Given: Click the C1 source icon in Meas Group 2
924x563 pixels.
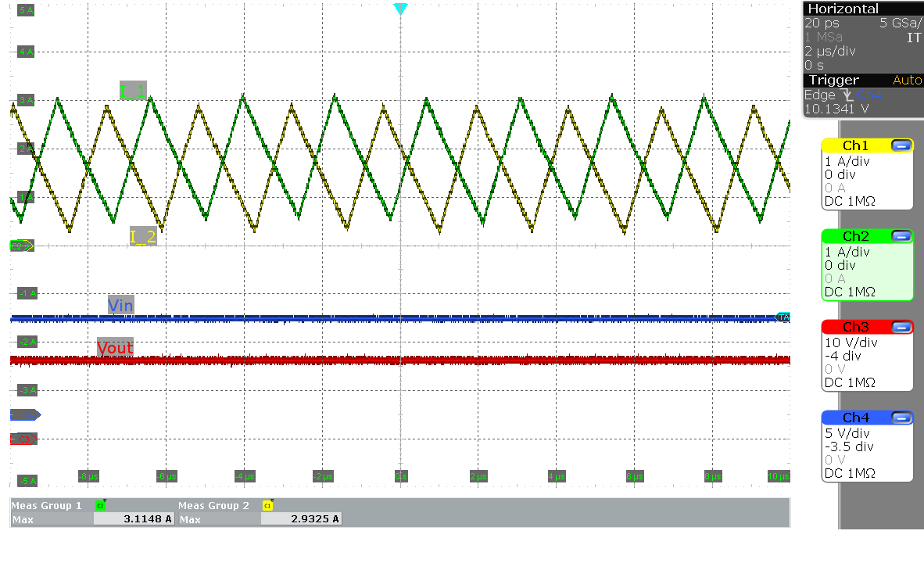Looking at the screenshot, I should tap(267, 505).
